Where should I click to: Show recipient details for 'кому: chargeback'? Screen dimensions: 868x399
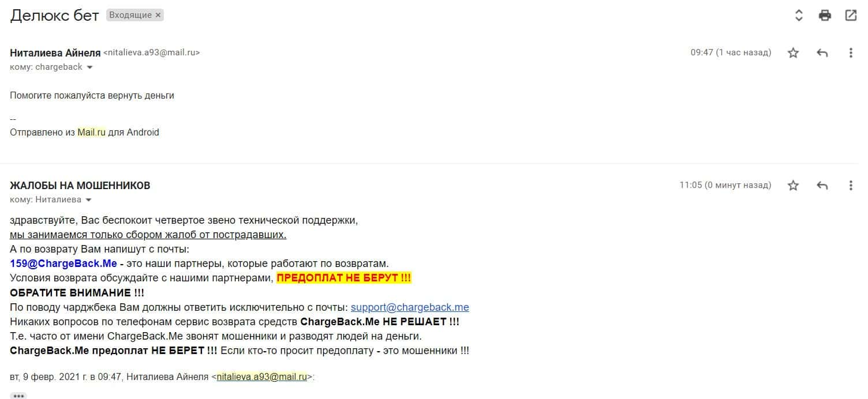point(89,67)
